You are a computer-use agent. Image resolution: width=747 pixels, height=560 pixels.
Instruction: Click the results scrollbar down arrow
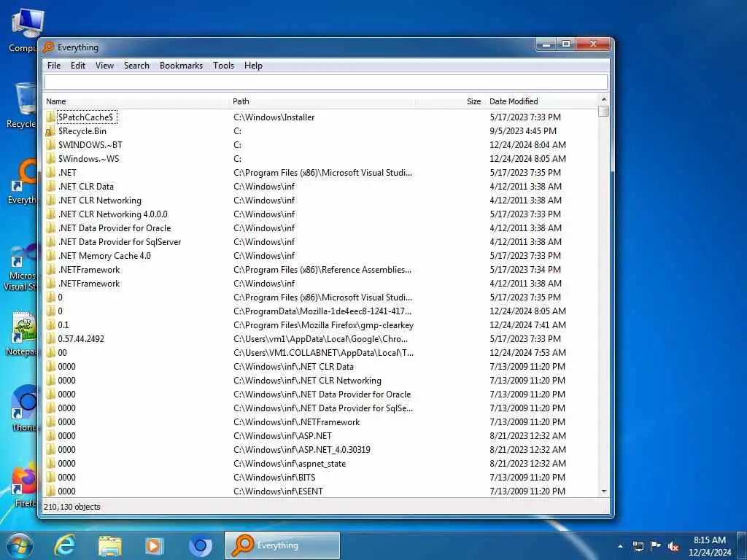point(603,491)
